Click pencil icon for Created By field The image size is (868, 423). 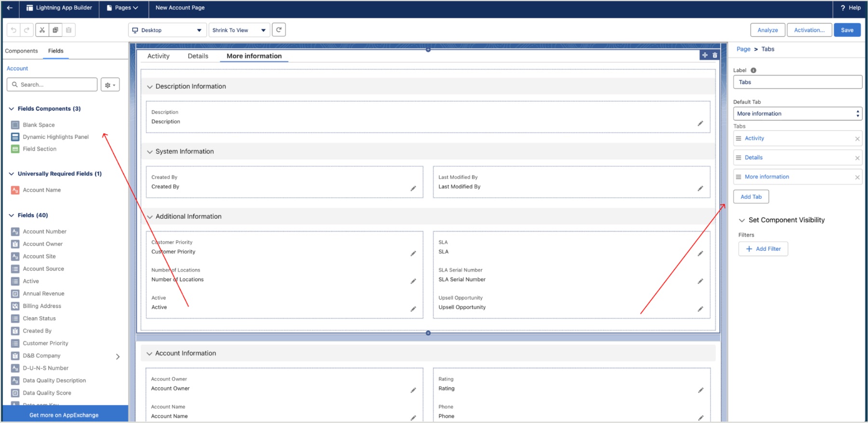pos(413,189)
